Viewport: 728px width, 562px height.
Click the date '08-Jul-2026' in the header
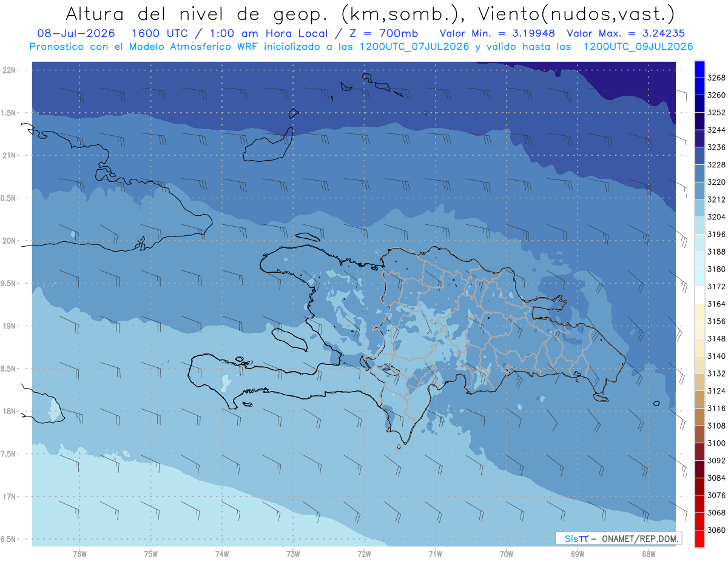pyautogui.click(x=76, y=34)
